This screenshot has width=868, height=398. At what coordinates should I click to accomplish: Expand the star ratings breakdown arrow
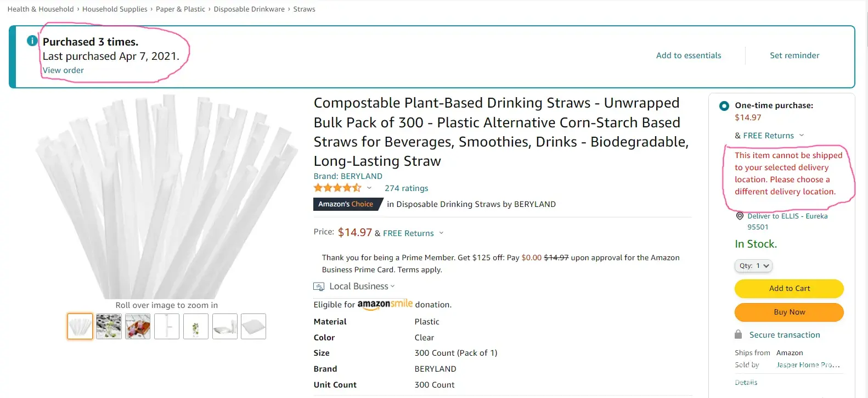369,188
